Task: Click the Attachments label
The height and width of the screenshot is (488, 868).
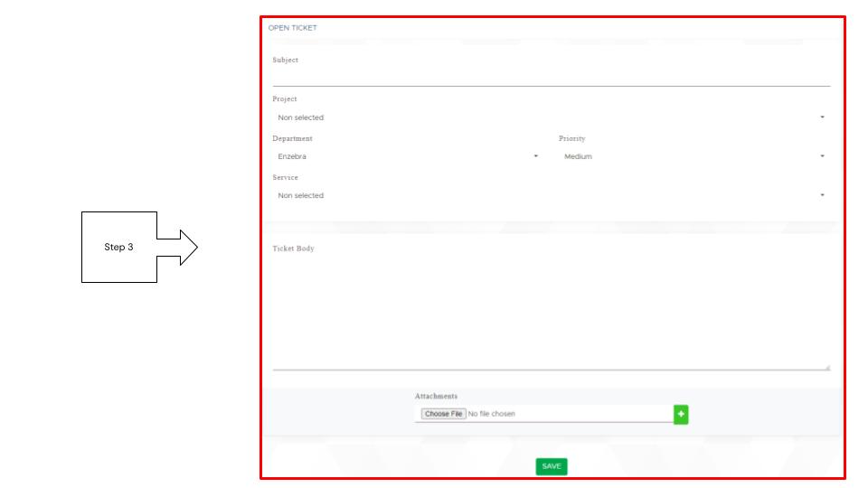Action: (436, 396)
